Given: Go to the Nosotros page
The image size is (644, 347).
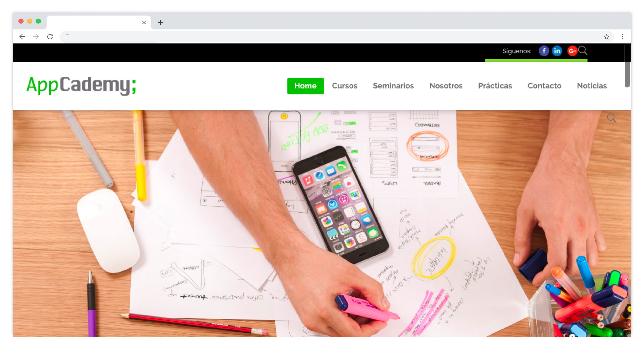Looking at the screenshot, I should point(446,86).
